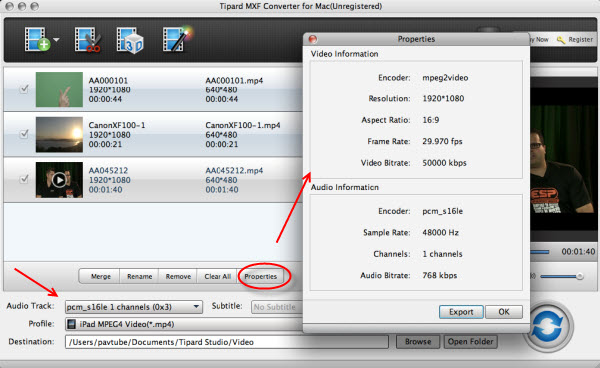Toggle checkbox for AA000101 clip

[x=24, y=89]
